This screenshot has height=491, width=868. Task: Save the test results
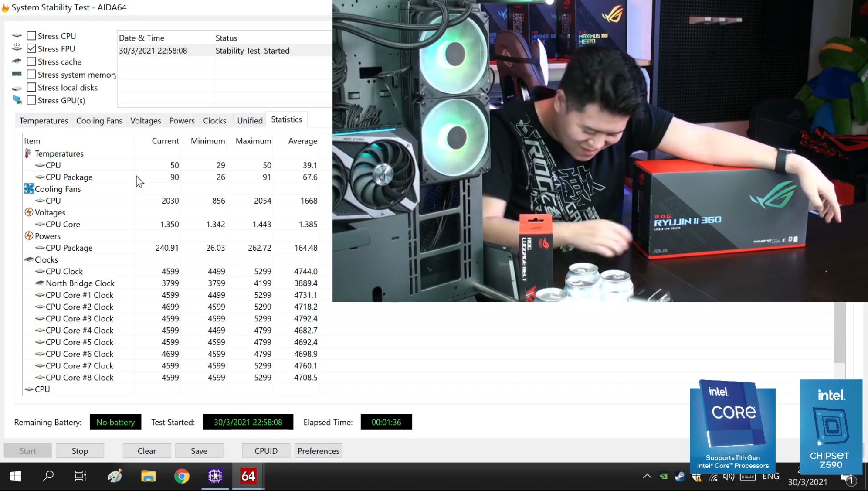coord(199,451)
